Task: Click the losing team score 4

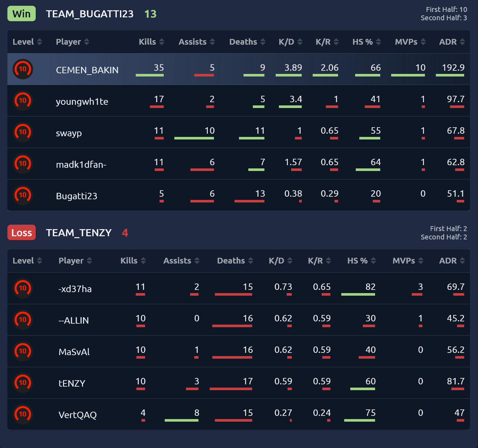Action: click(x=125, y=233)
